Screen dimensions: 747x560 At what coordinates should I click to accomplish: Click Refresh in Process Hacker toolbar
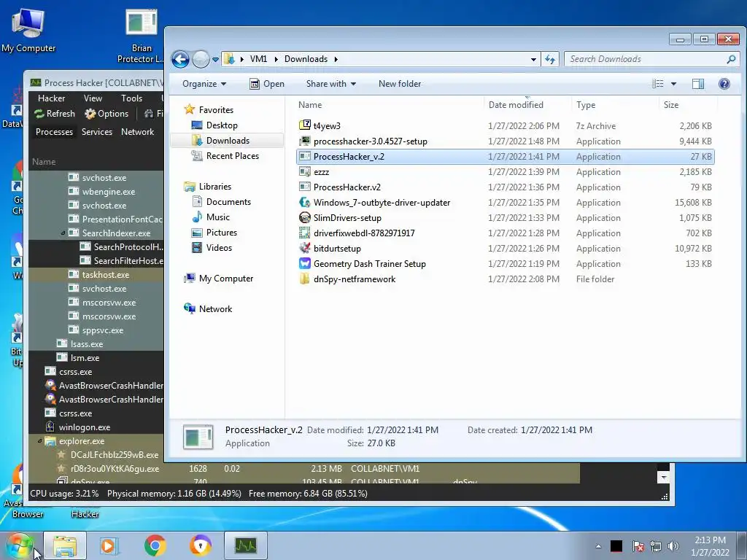(54, 114)
